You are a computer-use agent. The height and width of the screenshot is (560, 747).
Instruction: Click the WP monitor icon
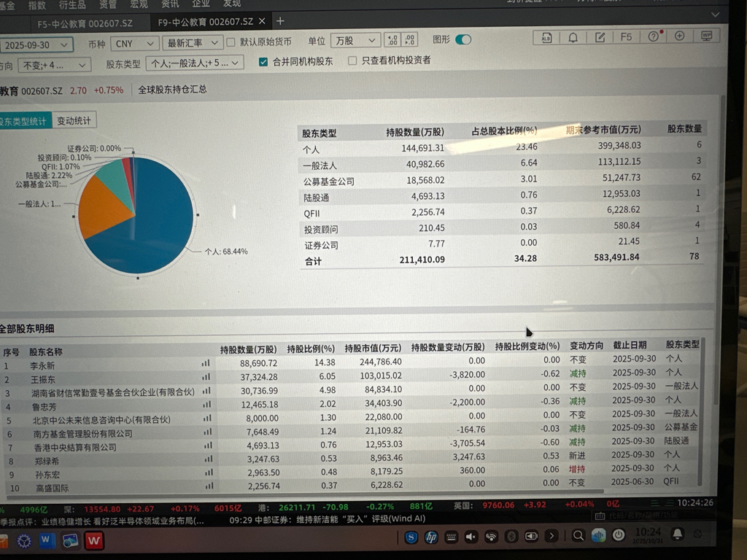pos(706,36)
